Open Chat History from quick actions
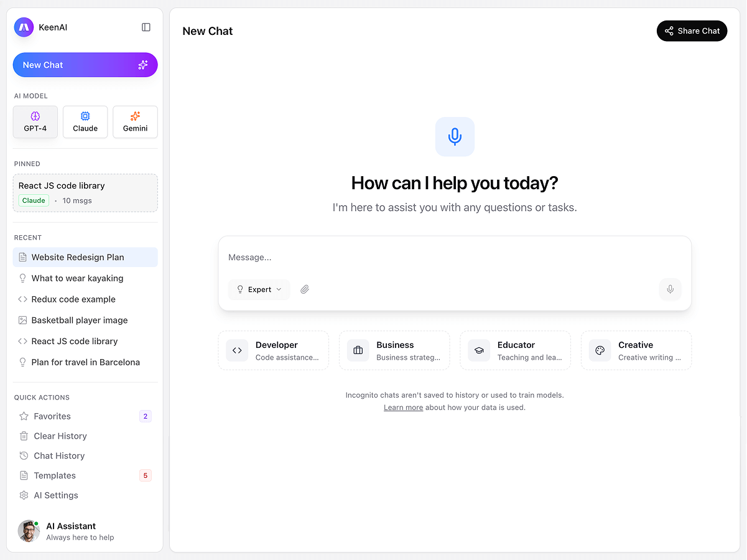The image size is (747, 560). (59, 455)
